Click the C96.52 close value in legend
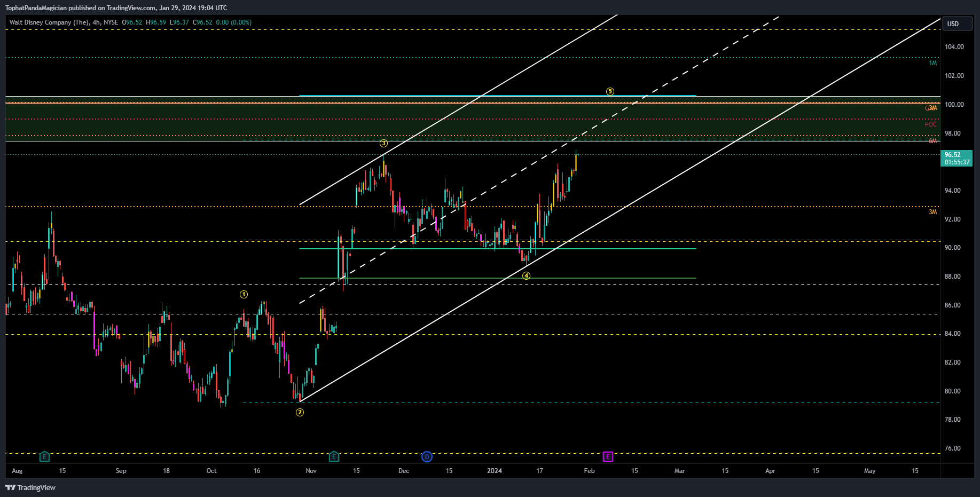 point(202,22)
